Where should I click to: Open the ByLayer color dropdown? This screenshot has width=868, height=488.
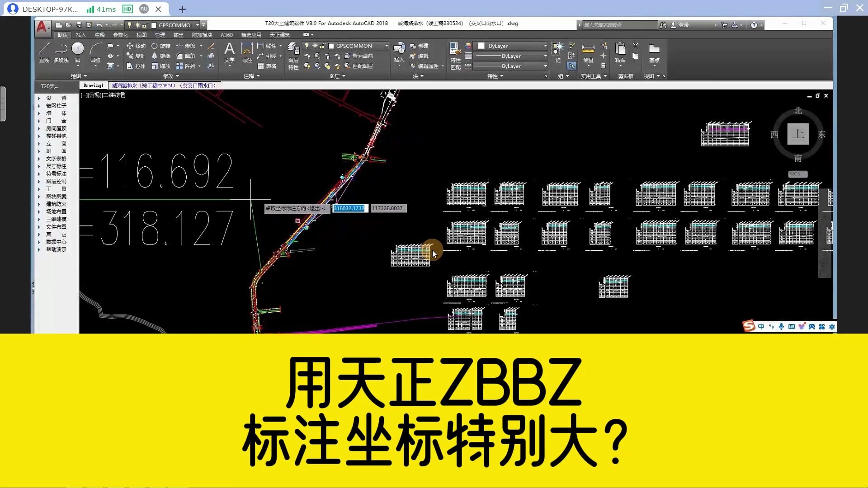pyautogui.click(x=545, y=46)
